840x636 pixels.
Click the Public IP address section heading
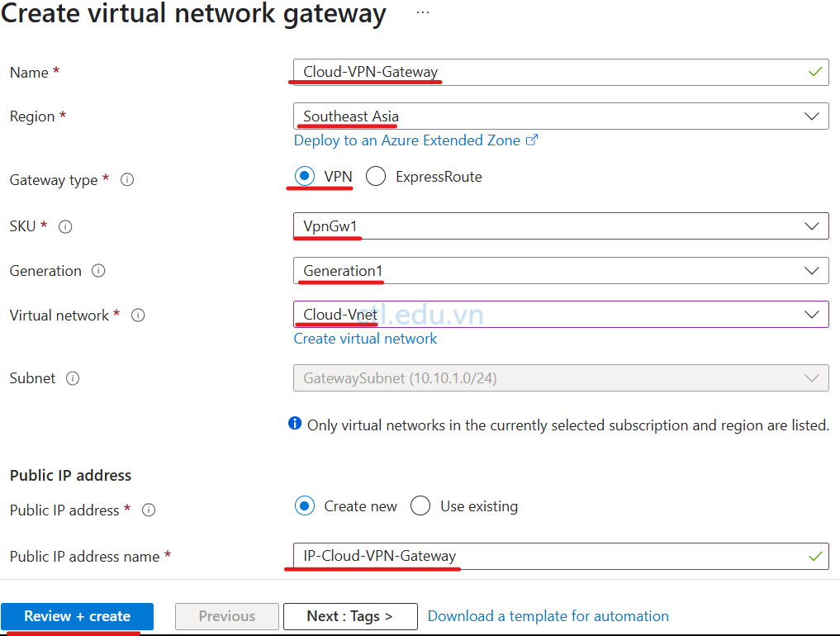click(71, 475)
